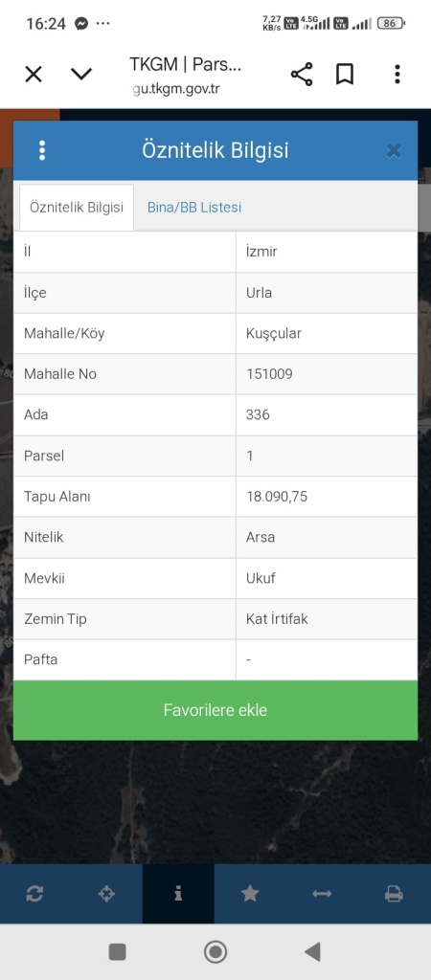Close the Öznitelik Bilgisi panel

click(x=394, y=150)
